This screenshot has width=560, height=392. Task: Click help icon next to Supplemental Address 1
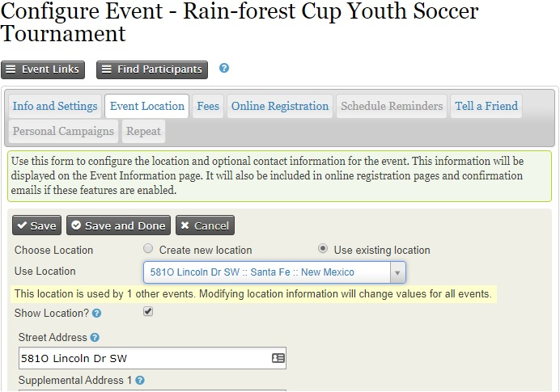(140, 381)
